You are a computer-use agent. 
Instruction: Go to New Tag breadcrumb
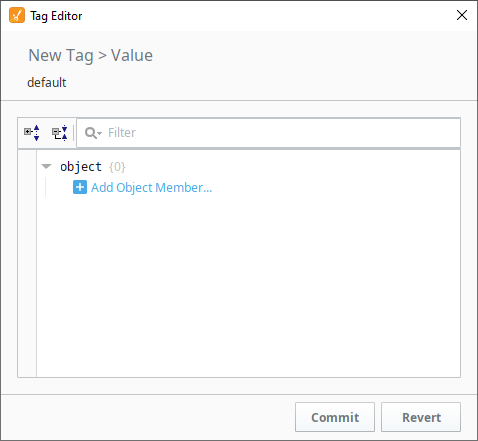click(x=61, y=55)
